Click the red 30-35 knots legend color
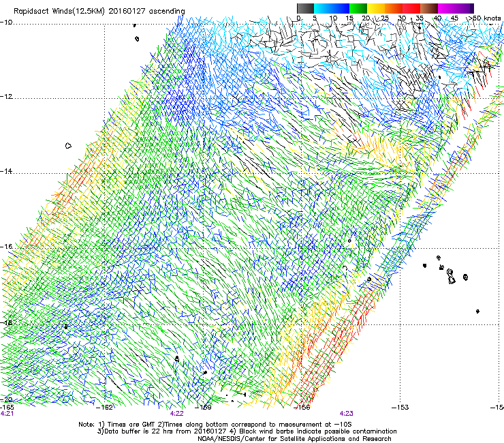504x443 pixels. [411, 8]
